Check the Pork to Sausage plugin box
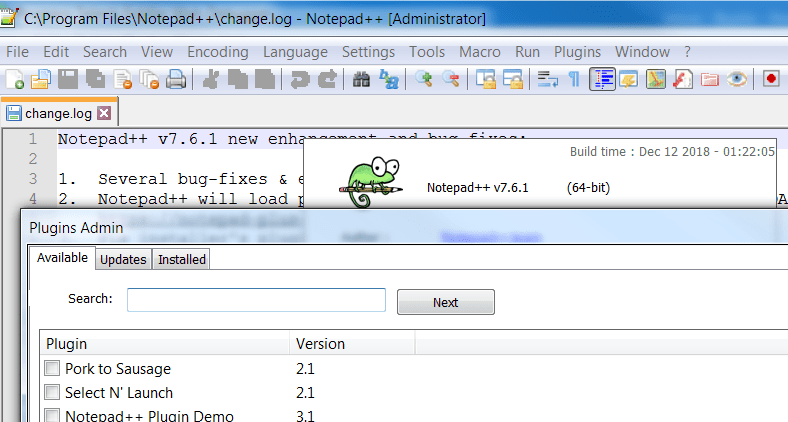 pyautogui.click(x=52, y=368)
